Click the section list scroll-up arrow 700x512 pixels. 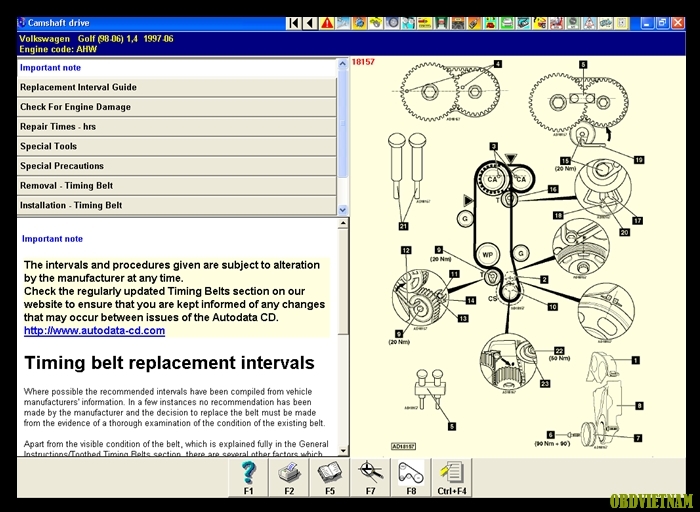pyautogui.click(x=342, y=64)
